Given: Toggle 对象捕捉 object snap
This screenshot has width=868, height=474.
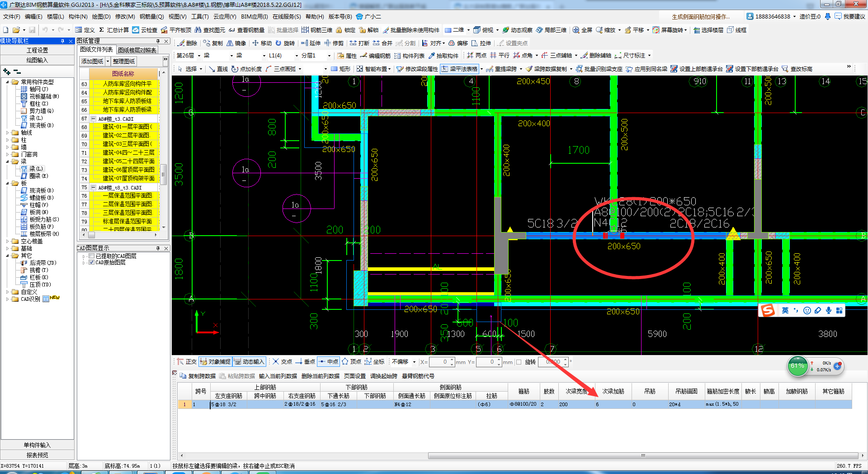Looking at the screenshot, I should [215, 361].
